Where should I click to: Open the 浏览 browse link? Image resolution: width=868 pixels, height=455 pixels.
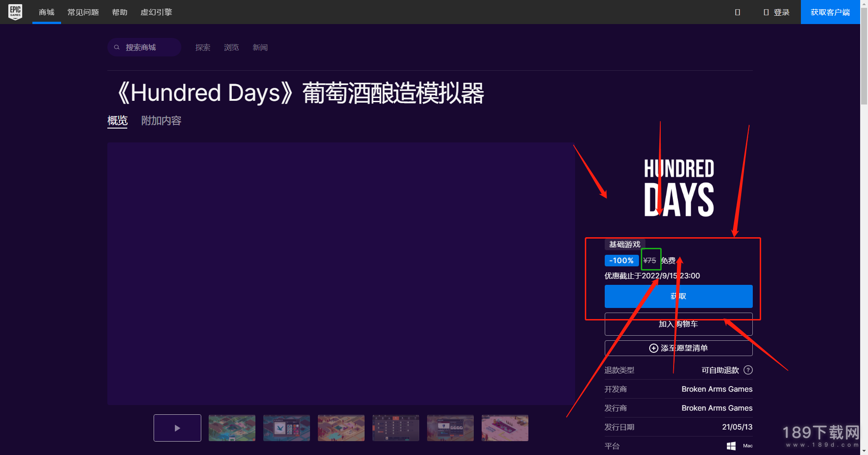(x=231, y=47)
